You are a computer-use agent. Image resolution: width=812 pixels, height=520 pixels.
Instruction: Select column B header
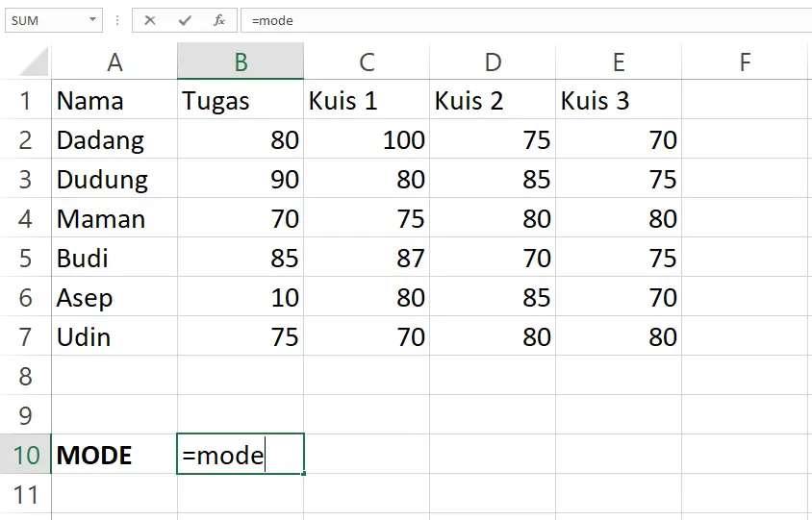(x=241, y=62)
